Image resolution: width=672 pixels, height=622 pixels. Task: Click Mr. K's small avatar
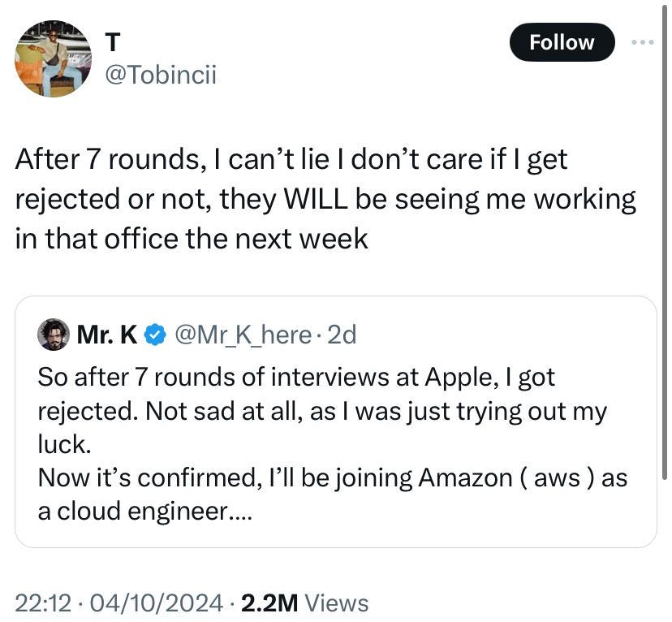pos(54,335)
